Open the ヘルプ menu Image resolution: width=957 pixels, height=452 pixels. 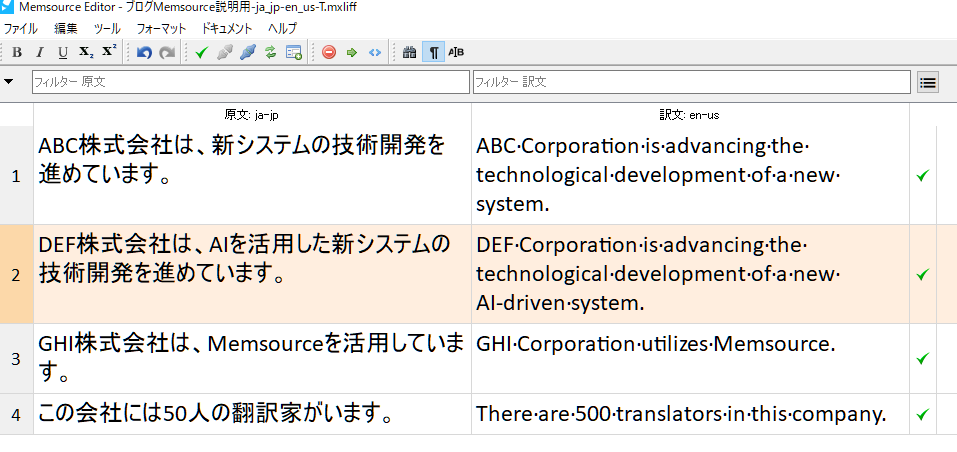[283, 29]
